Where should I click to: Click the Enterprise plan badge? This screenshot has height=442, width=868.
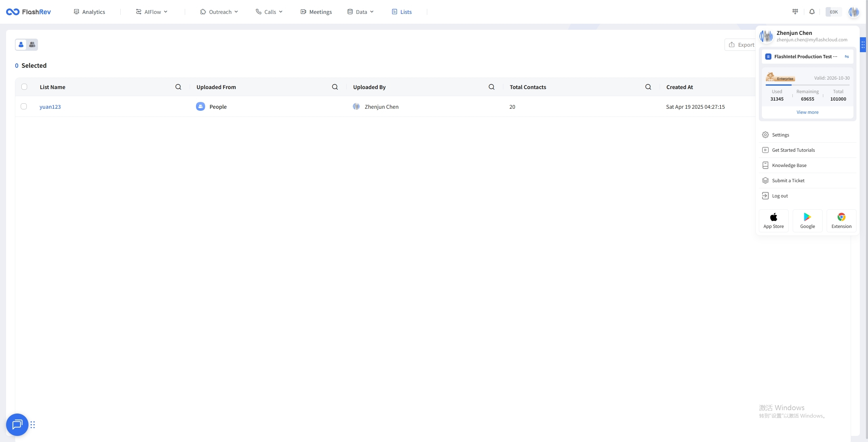click(x=780, y=77)
